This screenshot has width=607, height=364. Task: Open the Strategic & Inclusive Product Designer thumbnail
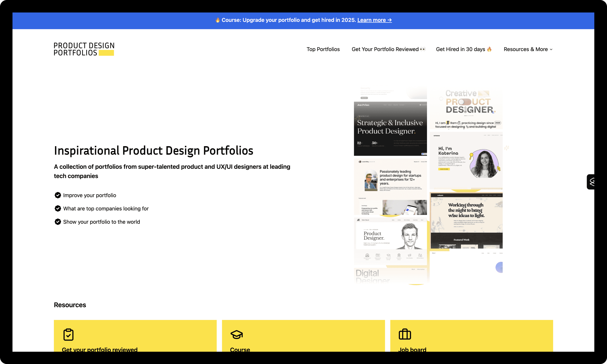click(x=390, y=129)
